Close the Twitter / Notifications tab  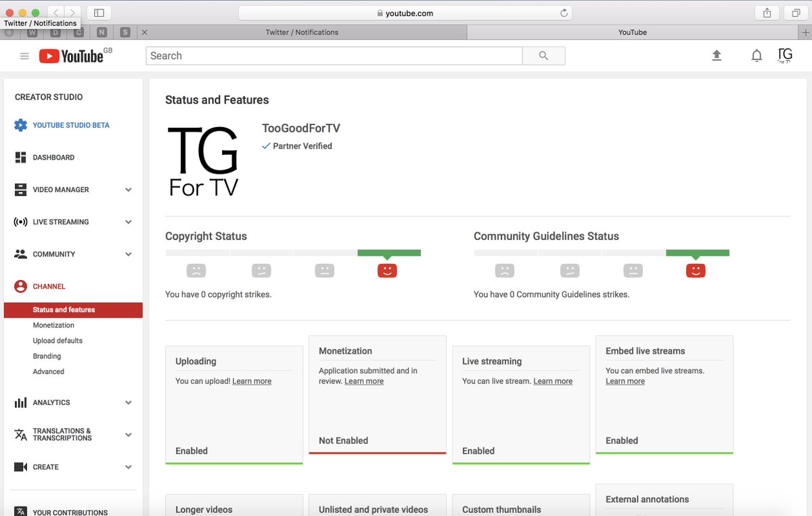[x=145, y=32]
